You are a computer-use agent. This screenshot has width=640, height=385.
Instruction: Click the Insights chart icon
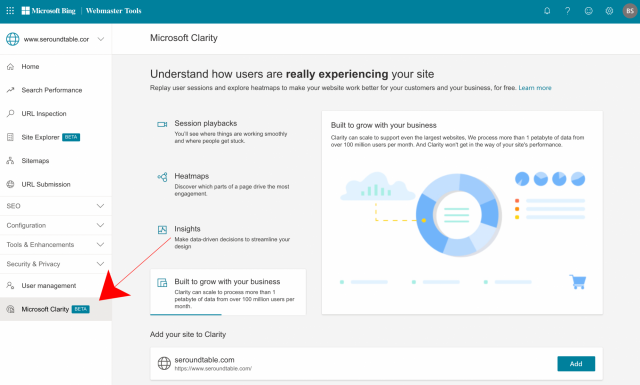coord(162,230)
